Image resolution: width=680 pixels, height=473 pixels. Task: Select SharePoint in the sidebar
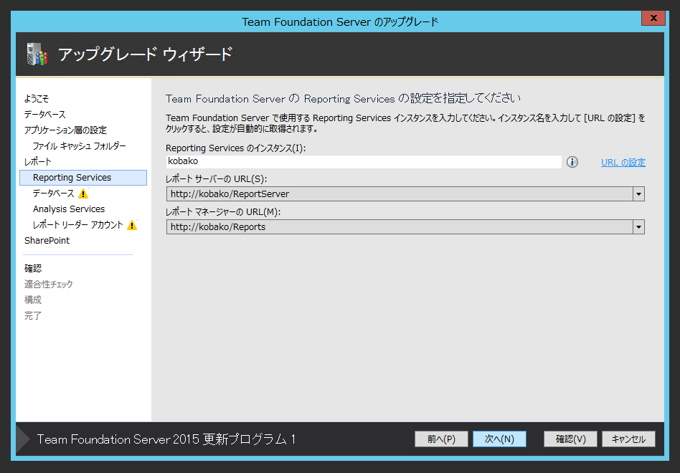click(47, 241)
